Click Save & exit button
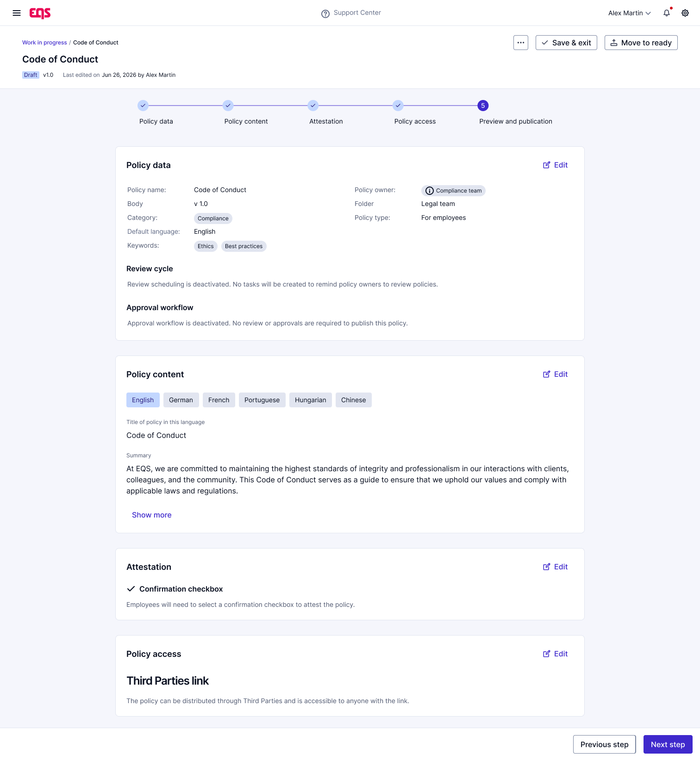The height and width of the screenshot is (761, 700). 566,43
